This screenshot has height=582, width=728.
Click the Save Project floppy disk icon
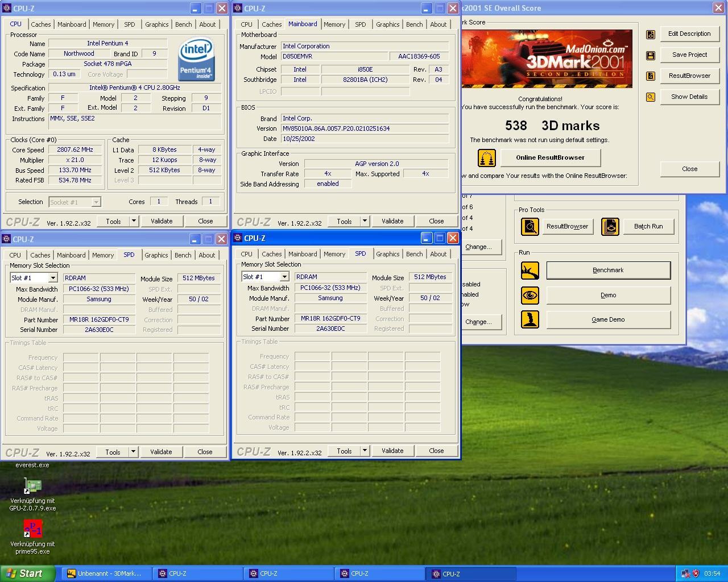651,56
